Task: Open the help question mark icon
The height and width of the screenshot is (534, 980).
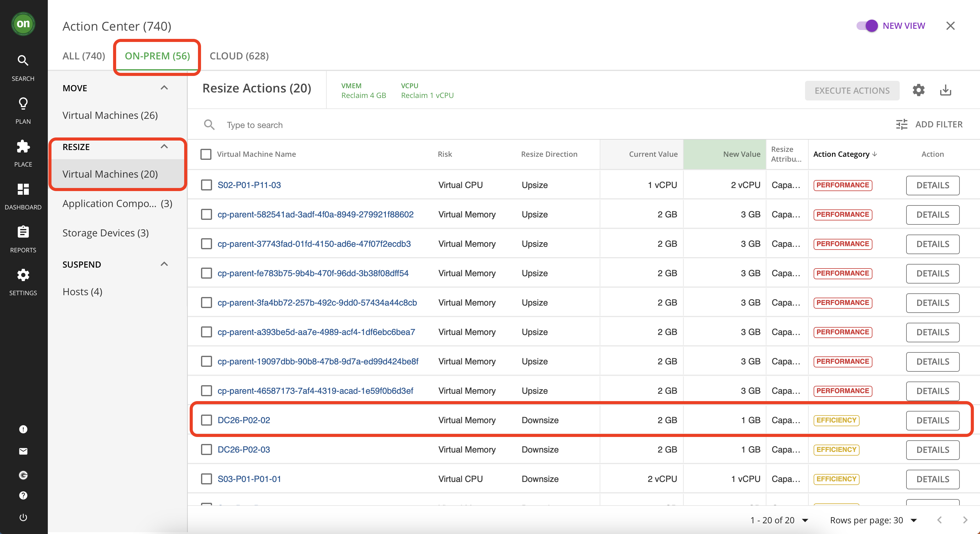Action: tap(23, 495)
